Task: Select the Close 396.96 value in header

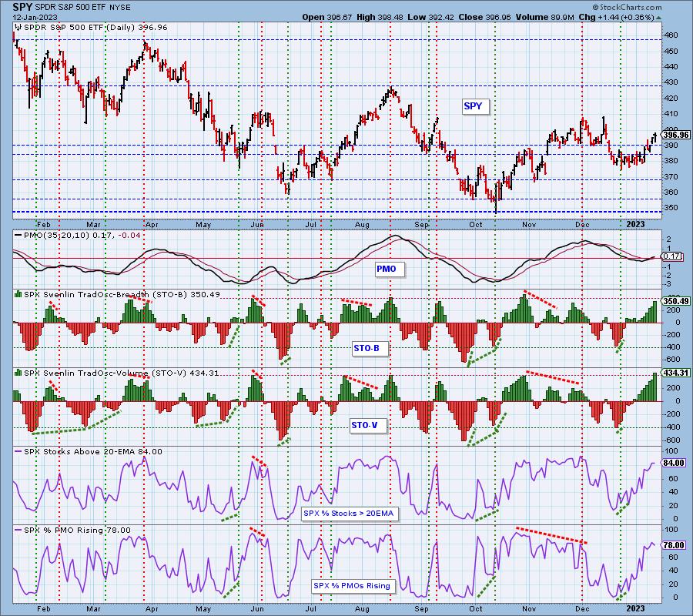Action: [x=485, y=17]
